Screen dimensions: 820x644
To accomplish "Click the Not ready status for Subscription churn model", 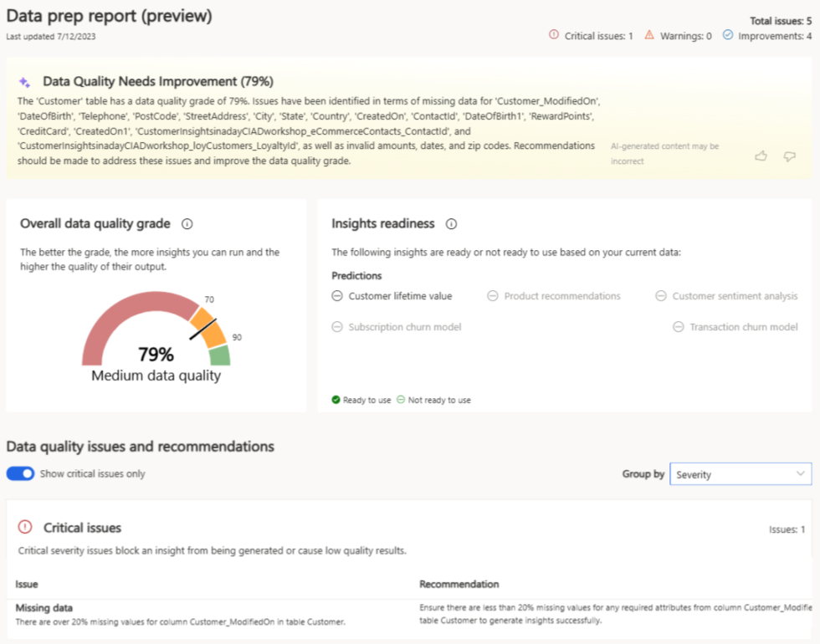I will (x=336, y=327).
